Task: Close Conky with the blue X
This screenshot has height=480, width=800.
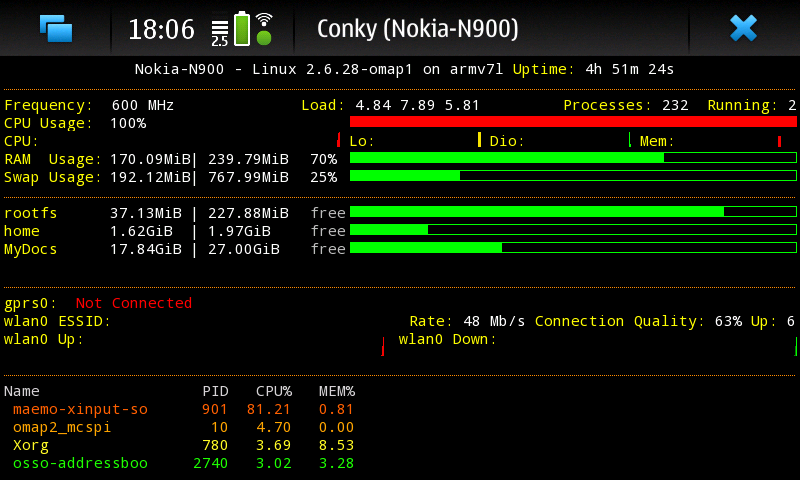Action: (x=743, y=28)
